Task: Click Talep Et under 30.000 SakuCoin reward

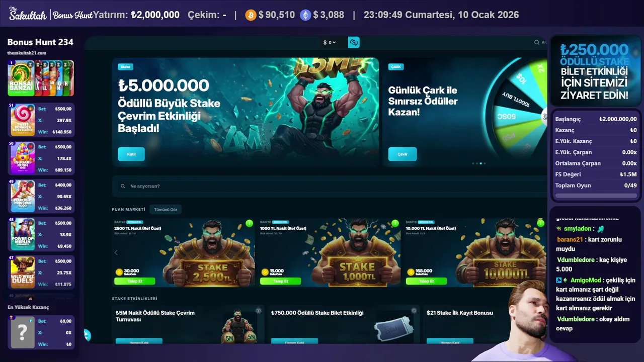Action: click(x=135, y=281)
